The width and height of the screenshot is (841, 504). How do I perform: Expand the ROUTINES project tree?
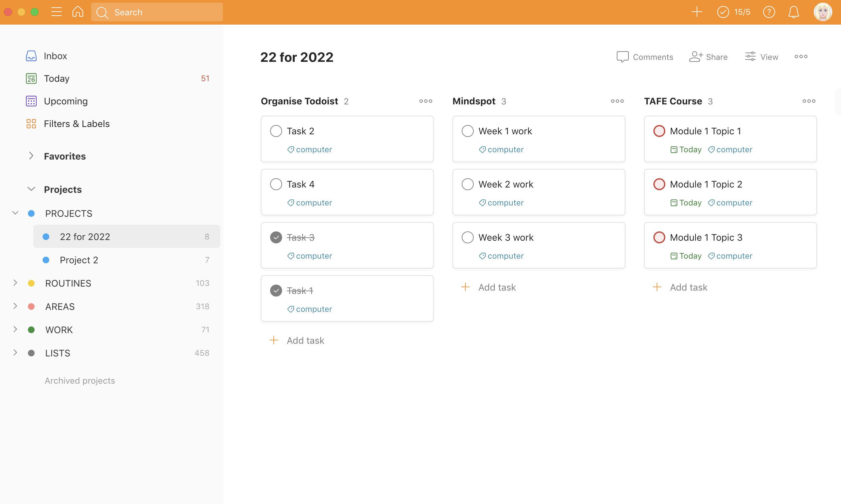[x=15, y=283]
